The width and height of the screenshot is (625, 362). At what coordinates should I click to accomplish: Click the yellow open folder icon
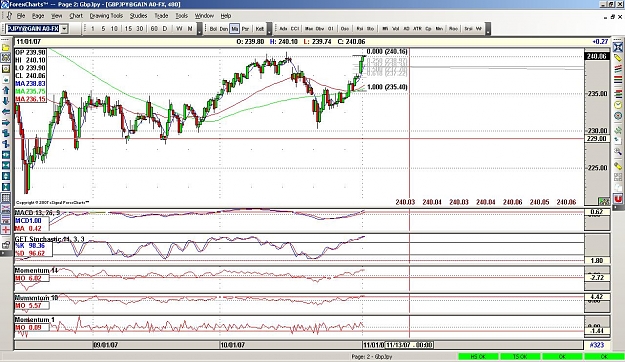tap(6, 47)
